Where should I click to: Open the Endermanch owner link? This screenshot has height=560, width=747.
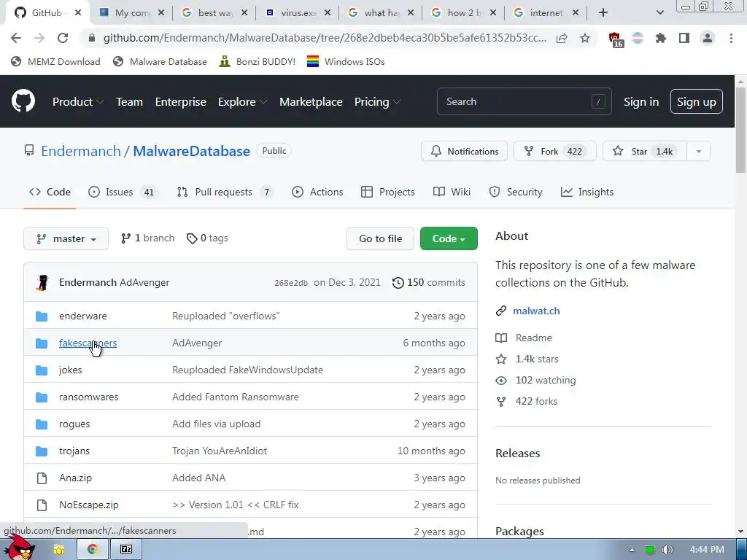(81, 151)
